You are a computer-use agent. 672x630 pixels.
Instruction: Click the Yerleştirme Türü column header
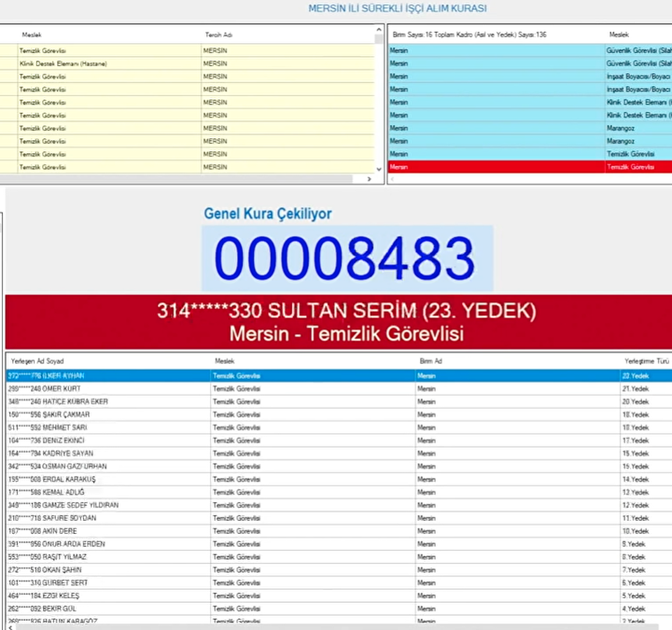pos(647,361)
